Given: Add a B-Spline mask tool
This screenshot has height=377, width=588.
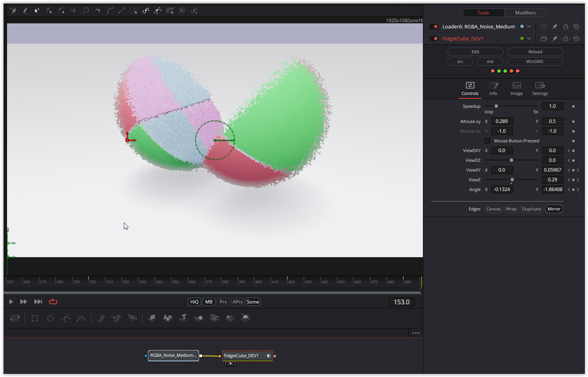Looking at the screenshot, I should click(x=81, y=318).
